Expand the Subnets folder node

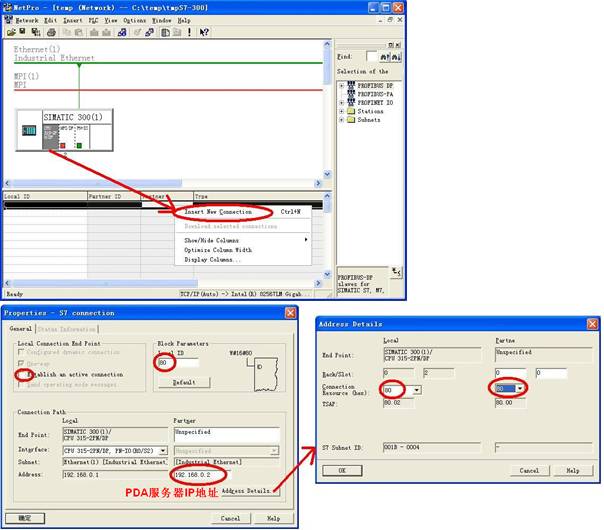[x=341, y=120]
